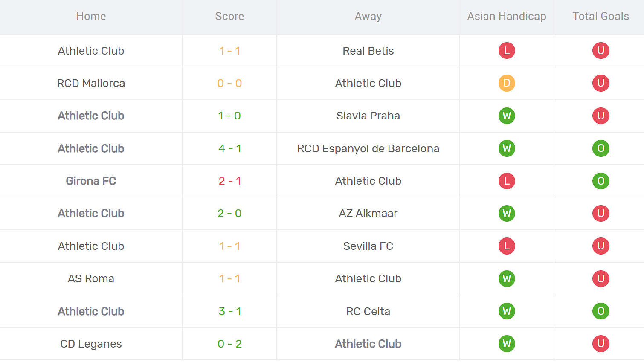Click the L handicap badge for Real Betis match
The height and width of the screenshot is (362, 644).
507,51
